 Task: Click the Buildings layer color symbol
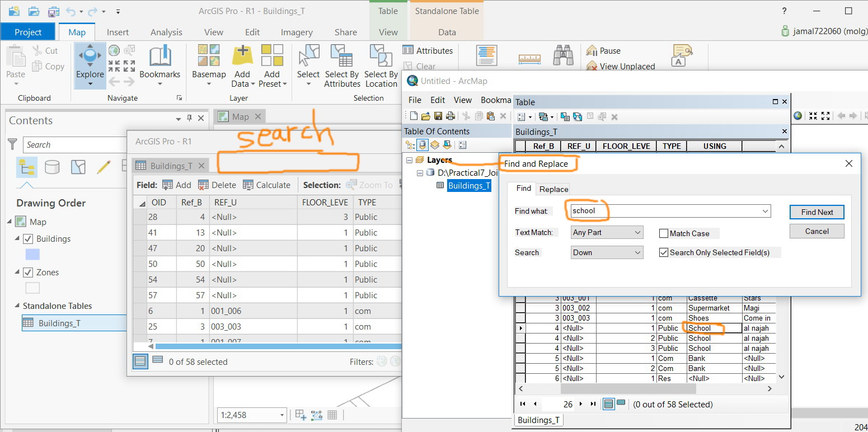click(32, 255)
